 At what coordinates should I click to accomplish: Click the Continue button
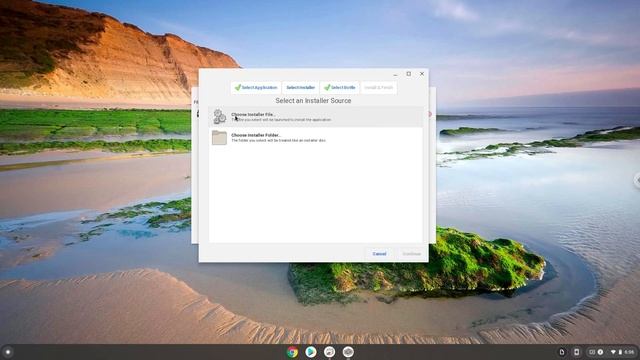[x=411, y=254]
